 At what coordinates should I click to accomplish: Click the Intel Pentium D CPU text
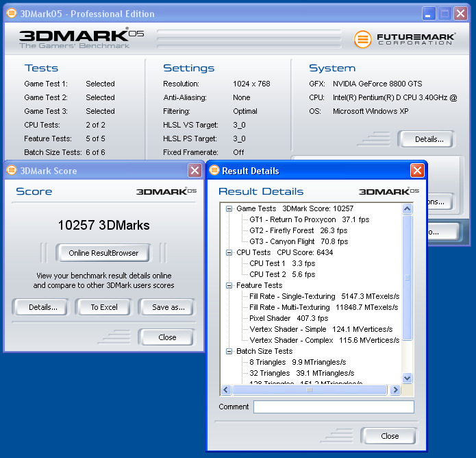click(x=395, y=97)
